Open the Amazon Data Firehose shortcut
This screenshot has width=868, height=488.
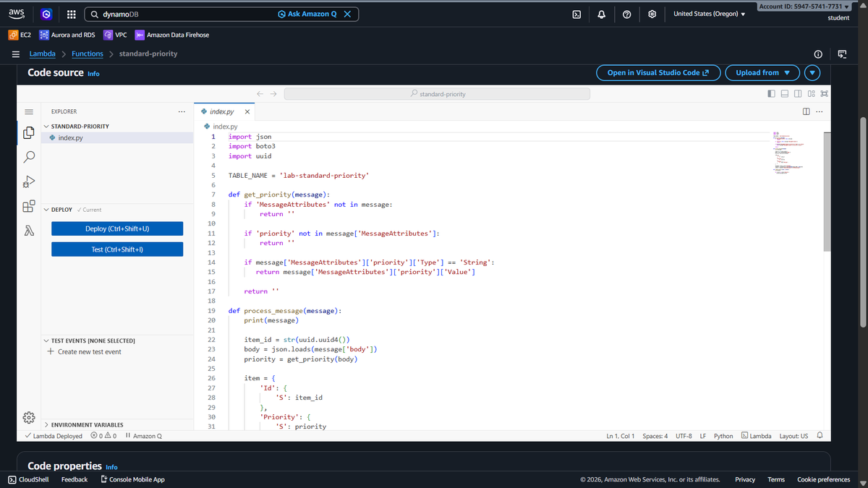pos(171,35)
